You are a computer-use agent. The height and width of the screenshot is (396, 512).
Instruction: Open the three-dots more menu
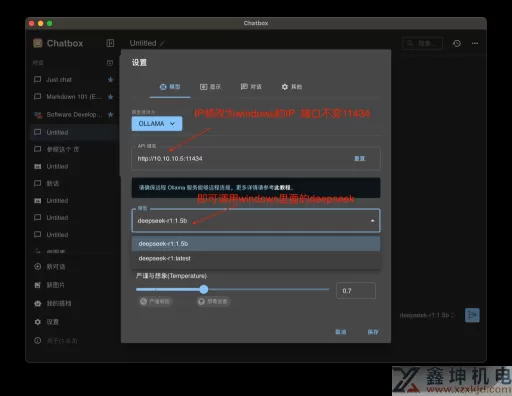coord(475,43)
